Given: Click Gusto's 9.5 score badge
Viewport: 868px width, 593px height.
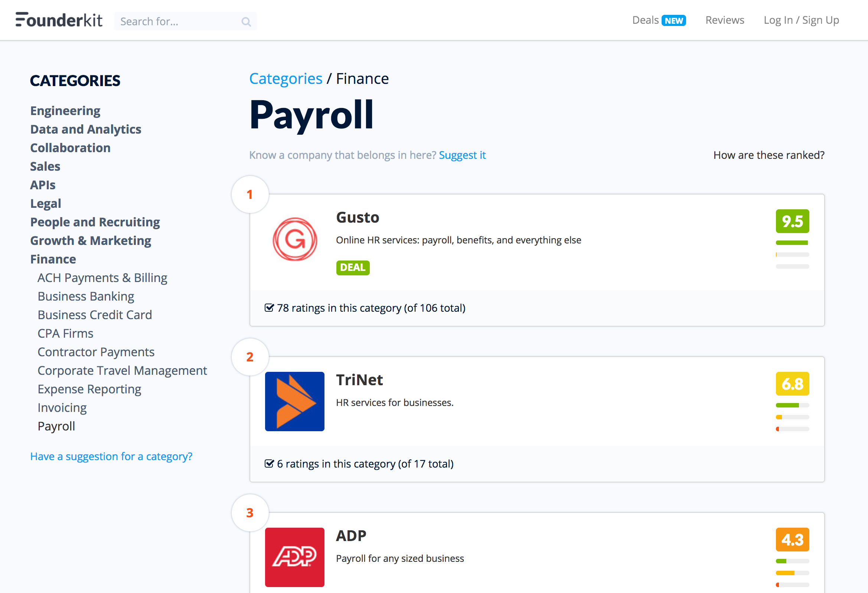Looking at the screenshot, I should [x=792, y=222].
